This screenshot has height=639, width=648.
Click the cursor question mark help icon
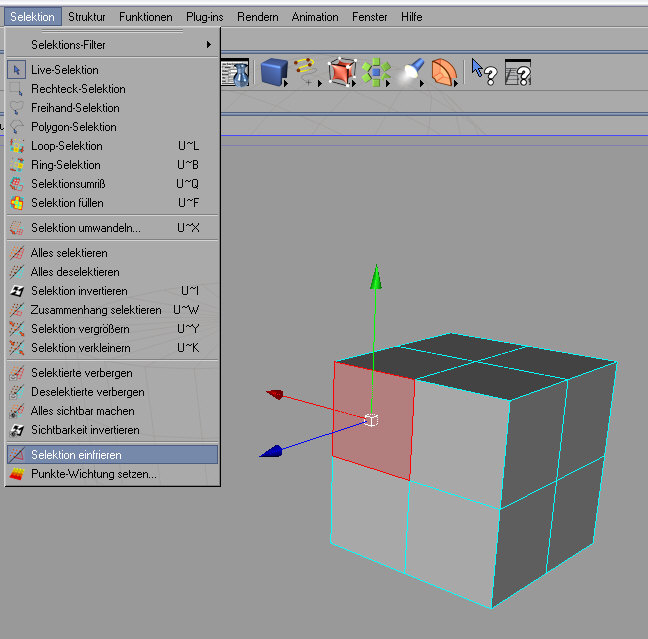[x=484, y=72]
